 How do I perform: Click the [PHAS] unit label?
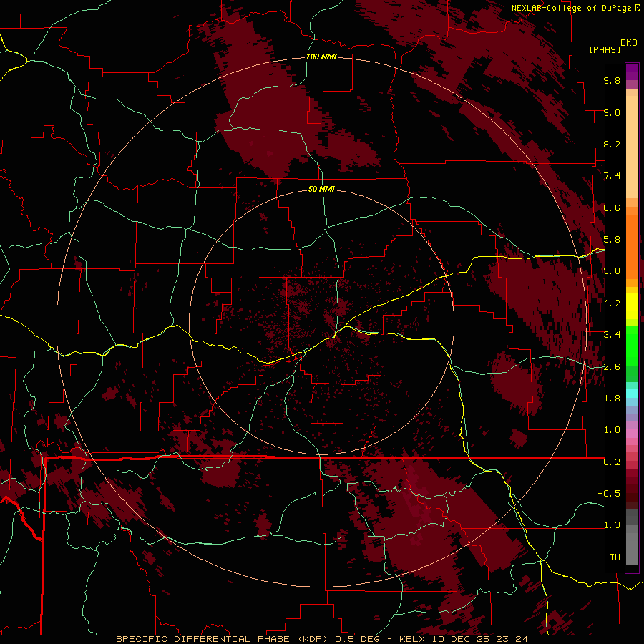[605, 49]
